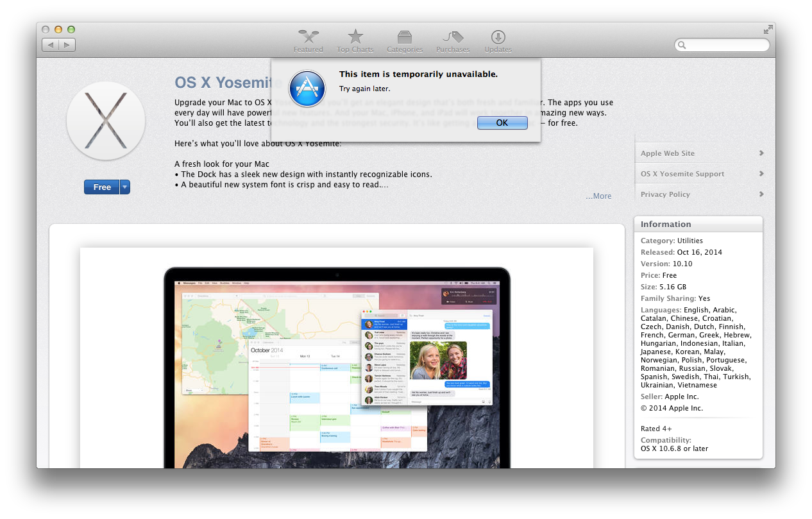Go back with the left arrow button
This screenshot has width=812, height=519.
[51, 45]
